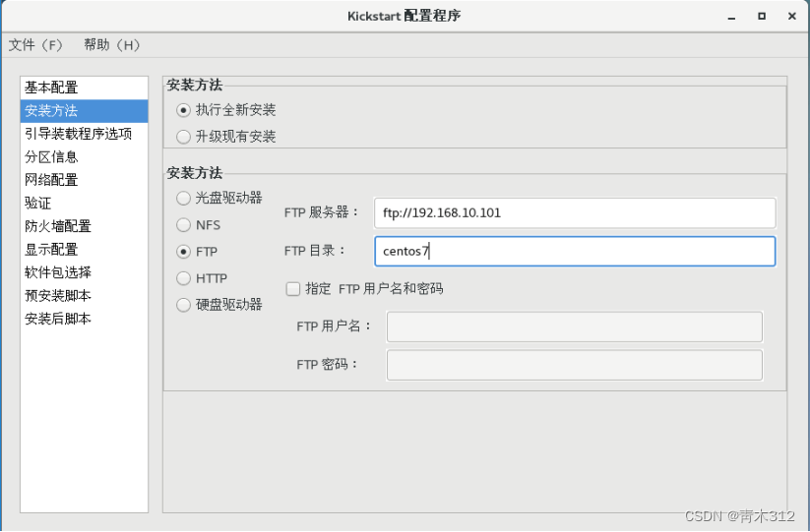This screenshot has height=532, width=810.
Task: Open 网络配置 section
Action: click(x=85, y=180)
